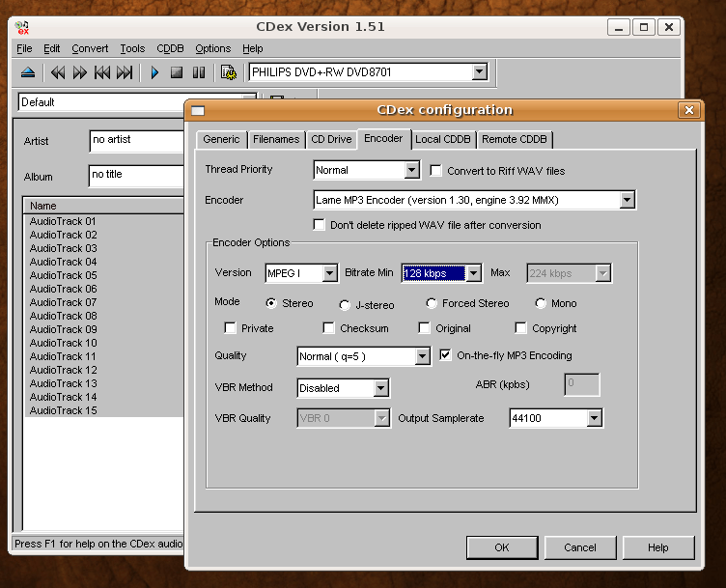The width and height of the screenshot is (726, 588).
Task: Switch to the Remote CDDB tab
Action: (515, 139)
